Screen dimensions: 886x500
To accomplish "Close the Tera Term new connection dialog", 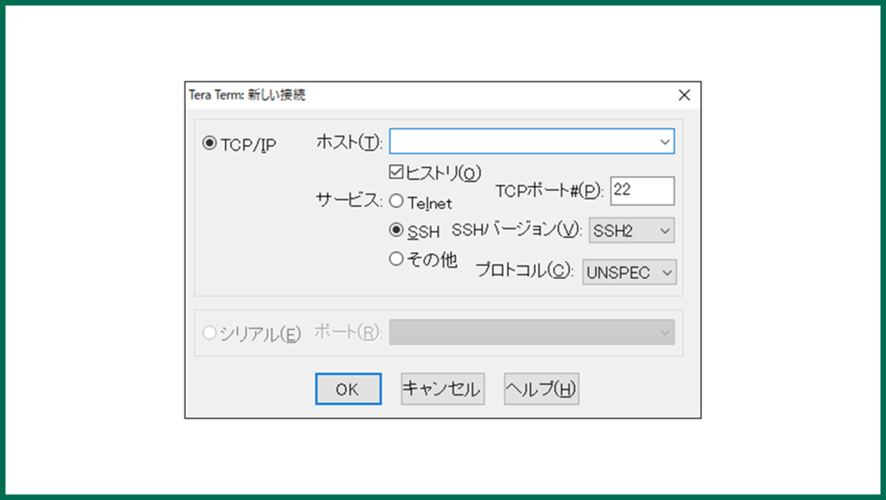I will [684, 95].
